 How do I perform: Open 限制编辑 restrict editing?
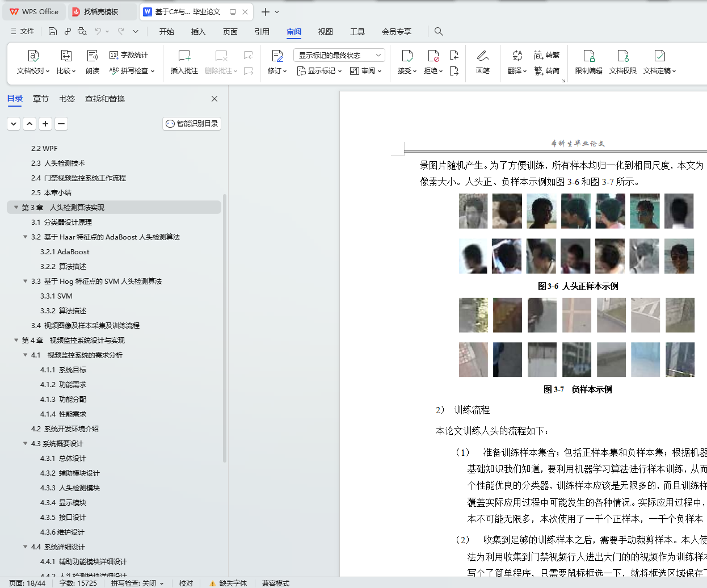tap(588, 61)
